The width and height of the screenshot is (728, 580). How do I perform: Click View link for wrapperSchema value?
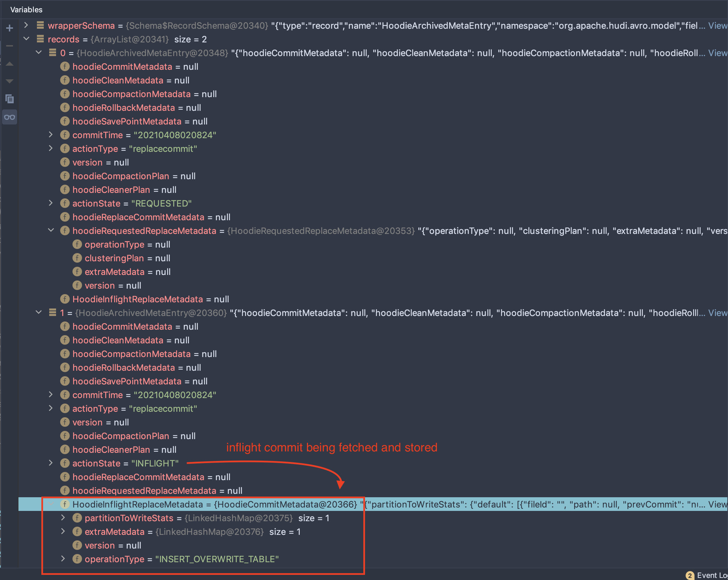point(717,26)
